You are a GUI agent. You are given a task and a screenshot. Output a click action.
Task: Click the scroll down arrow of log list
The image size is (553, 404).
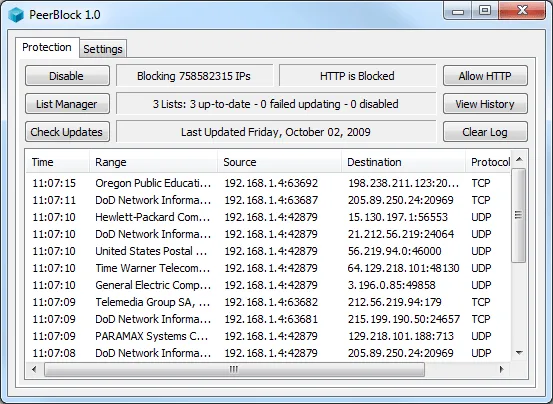coord(519,353)
